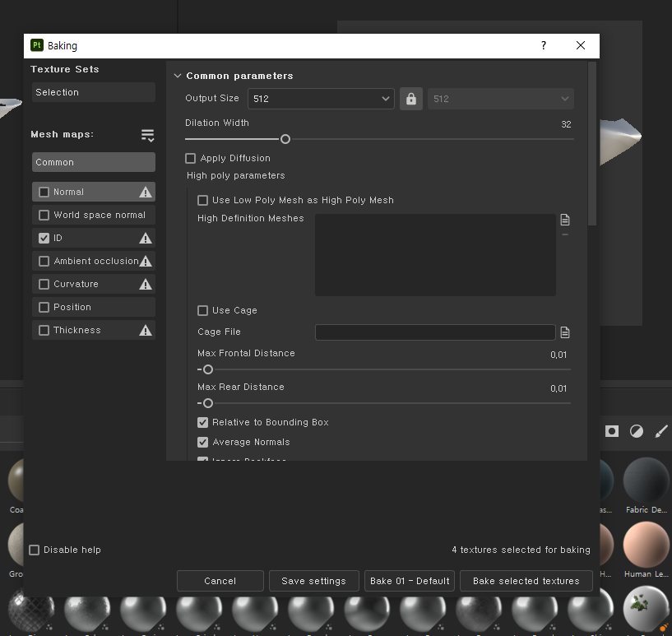Select the Common mesh maps tab
The image size is (672, 636).
pos(94,162)
